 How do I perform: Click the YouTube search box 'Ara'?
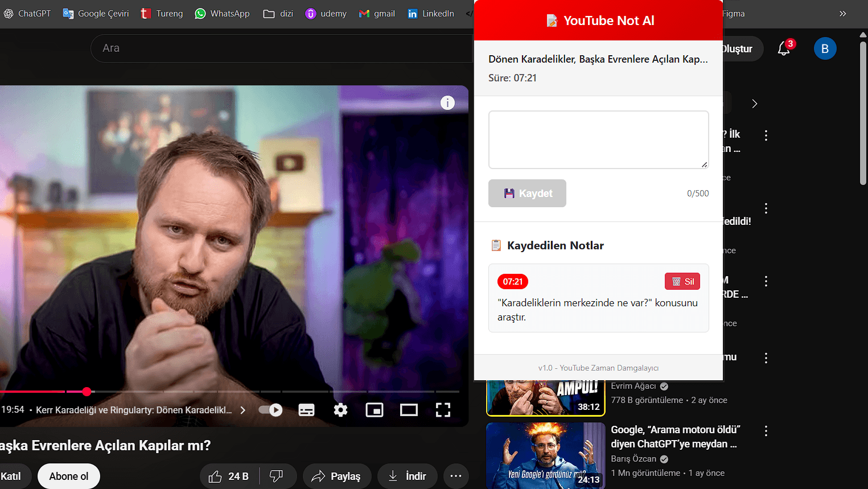coord(282,48)
